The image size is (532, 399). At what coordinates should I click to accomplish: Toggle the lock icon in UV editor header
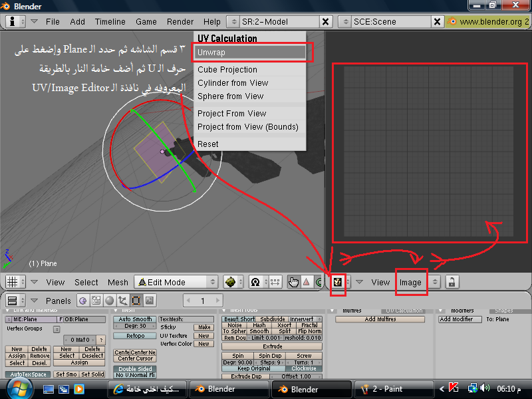[452, 282]
